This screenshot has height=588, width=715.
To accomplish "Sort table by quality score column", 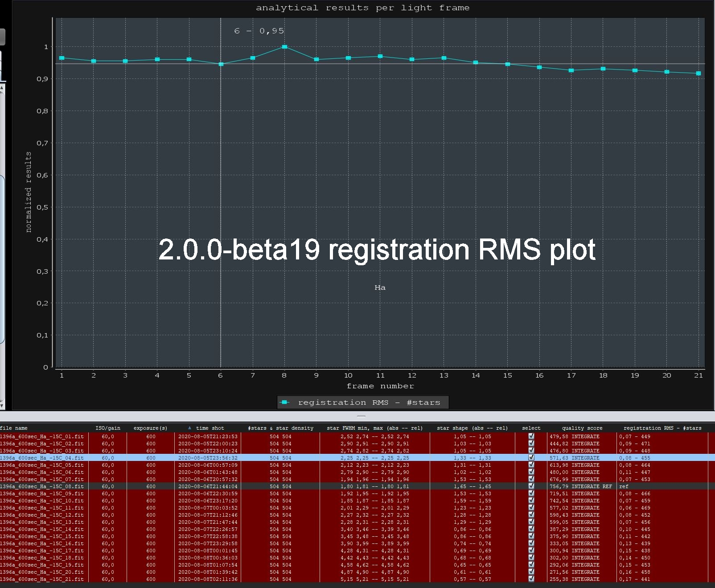I will (582, 428).
